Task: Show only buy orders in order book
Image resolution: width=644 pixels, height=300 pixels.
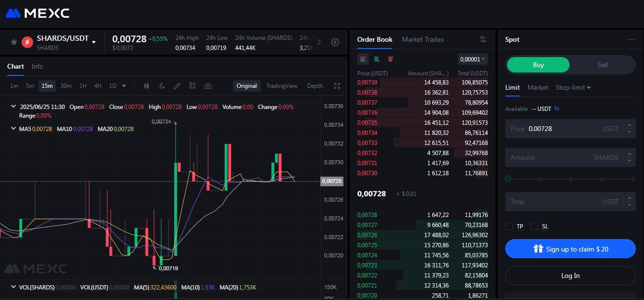Action: click(x=377, y=59)
